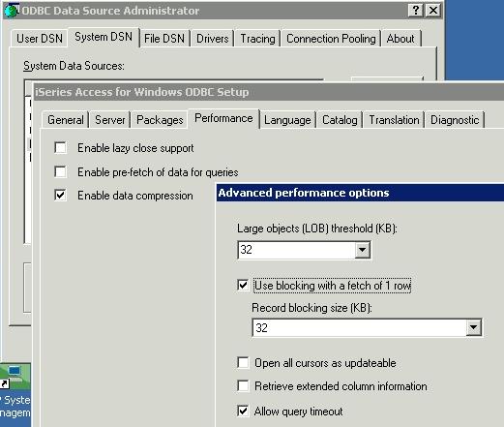Open the Tracing tab
Screen dimensions: 504x427
click(257, 39)
